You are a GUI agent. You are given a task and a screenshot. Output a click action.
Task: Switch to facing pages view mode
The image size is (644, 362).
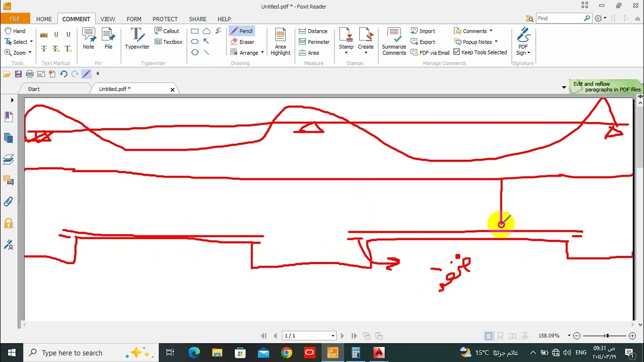513,336
